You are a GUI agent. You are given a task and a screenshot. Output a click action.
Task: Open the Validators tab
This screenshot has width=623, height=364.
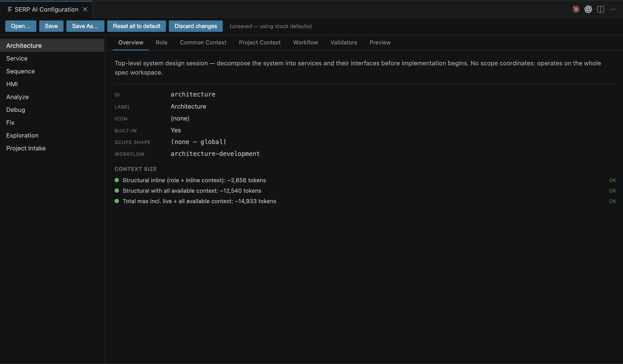coord(344,43)
